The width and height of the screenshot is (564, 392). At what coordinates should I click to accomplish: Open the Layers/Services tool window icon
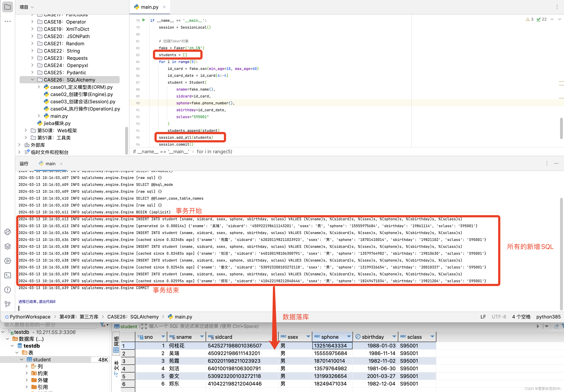coord(8,246)
